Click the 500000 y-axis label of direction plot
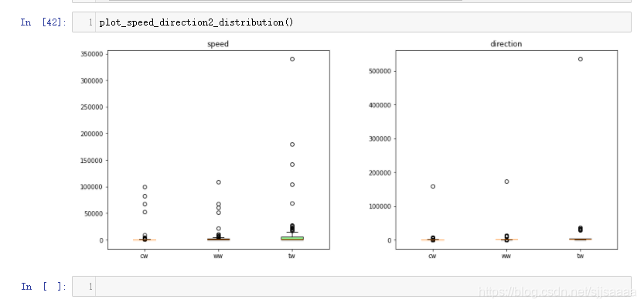Viewport: 644px width, 306px height. [380, 71]
